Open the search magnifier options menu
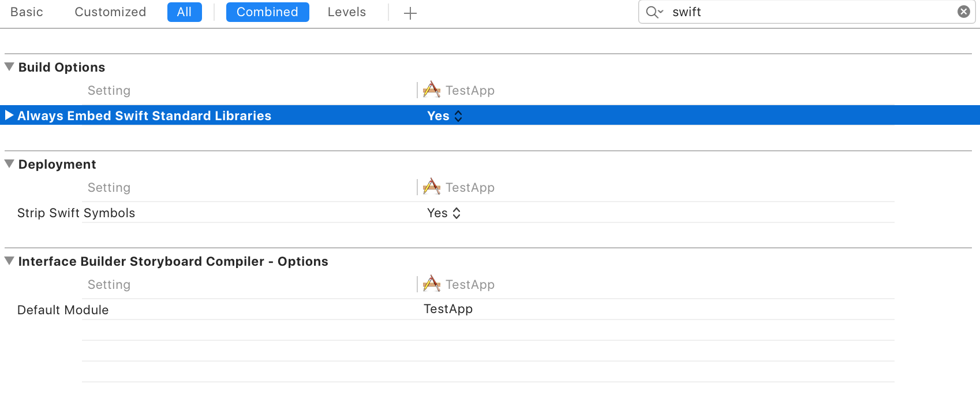This screenshot has width=980, height=394. 654,12
